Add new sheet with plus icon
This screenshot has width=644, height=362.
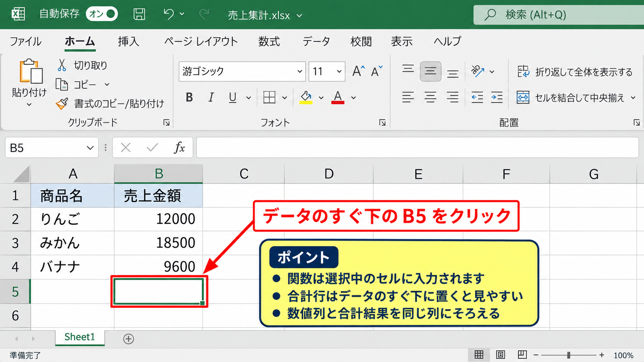pos(128,339)
